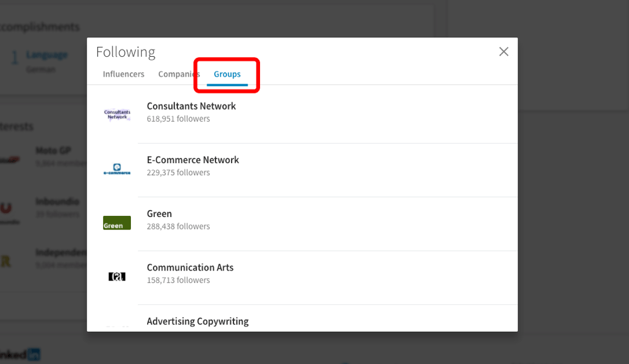Close the Following dialog

(504, 52)
